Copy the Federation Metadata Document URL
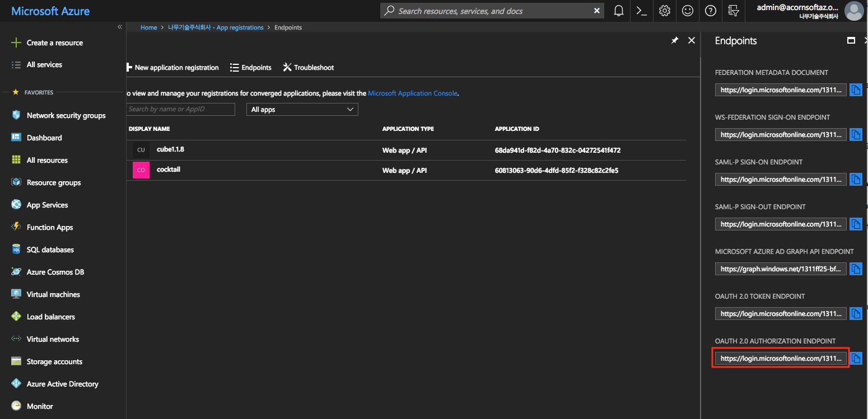This screenshot has width=868, height=419. pyautogui.click(x=856, y=90)
